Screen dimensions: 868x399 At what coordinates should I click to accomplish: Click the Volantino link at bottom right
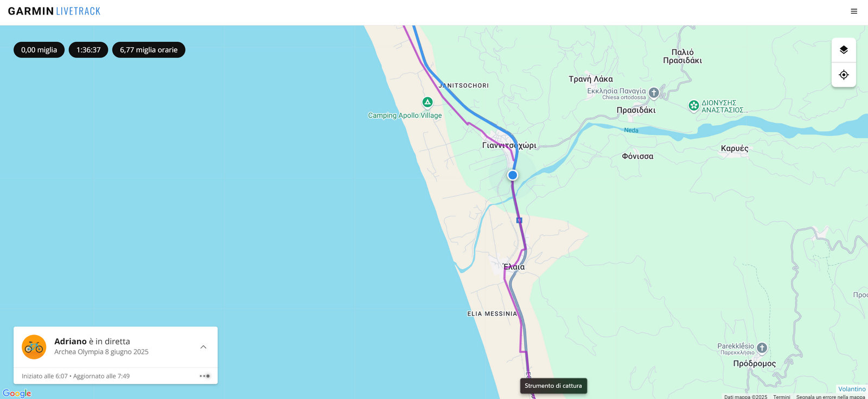[852, 389]
